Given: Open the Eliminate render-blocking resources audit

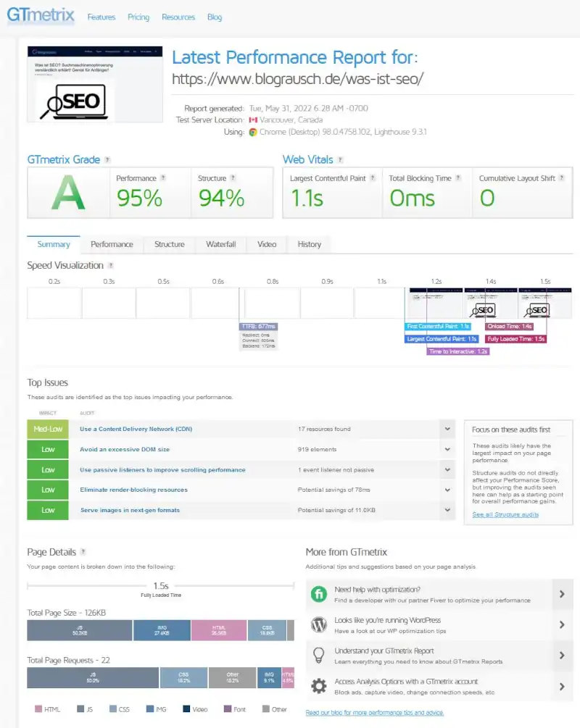Looking at the screenshot, I should [x=134, y=490].
